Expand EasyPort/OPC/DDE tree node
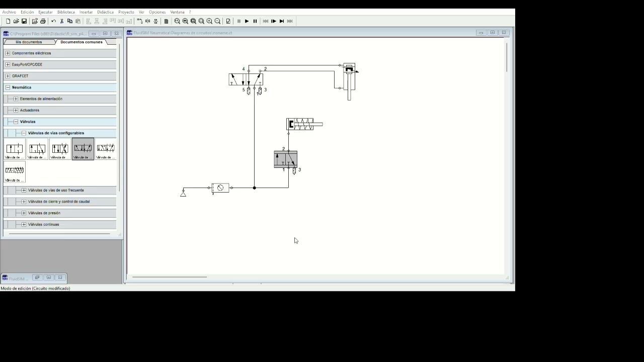Viewport: 644px width, 362px height. click(8, 64)
